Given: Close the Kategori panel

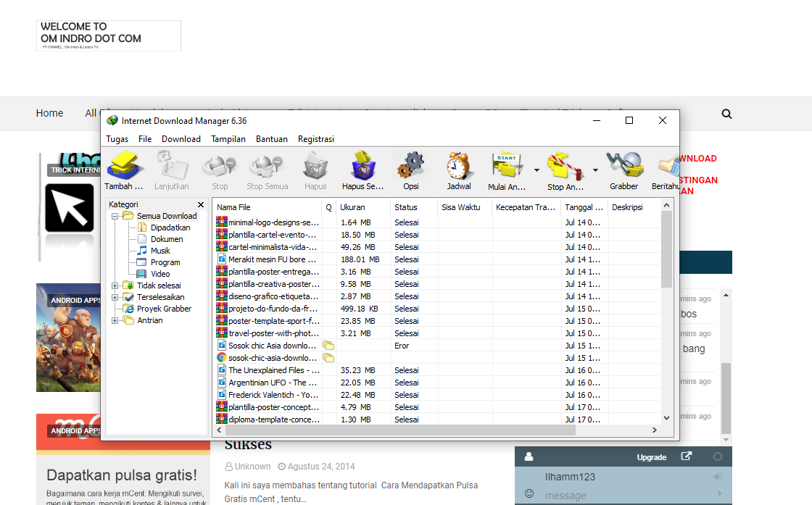Looking at the screenshot, I should click(x=201, y=205).
